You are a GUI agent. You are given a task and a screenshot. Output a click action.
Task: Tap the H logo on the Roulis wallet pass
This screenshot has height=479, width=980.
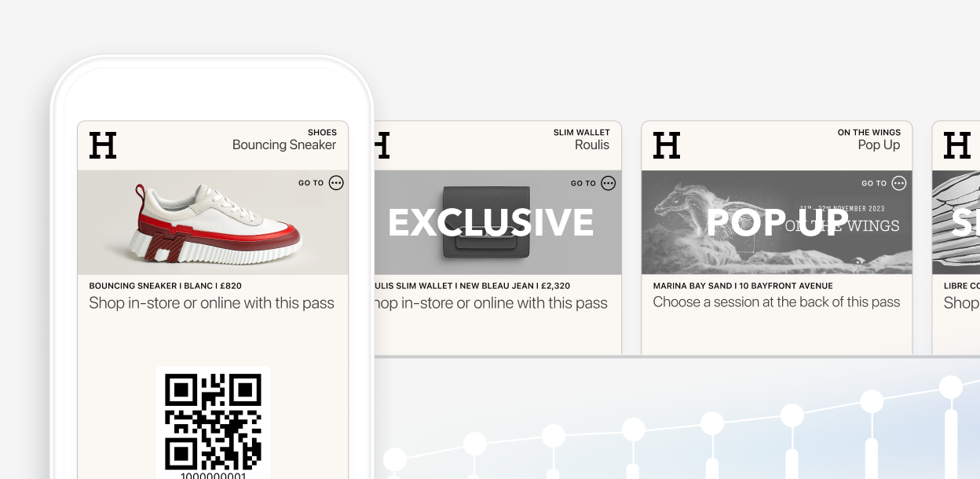[382, 145]
